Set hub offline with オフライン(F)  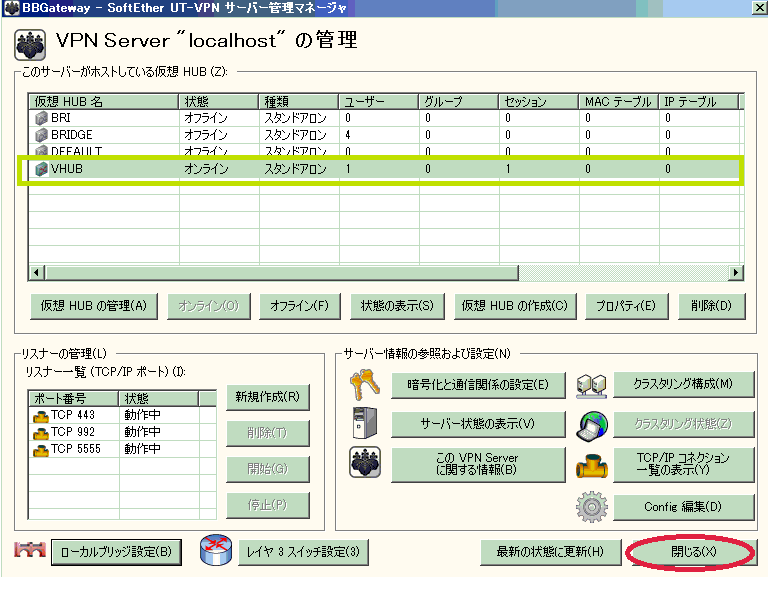point(300,307)
